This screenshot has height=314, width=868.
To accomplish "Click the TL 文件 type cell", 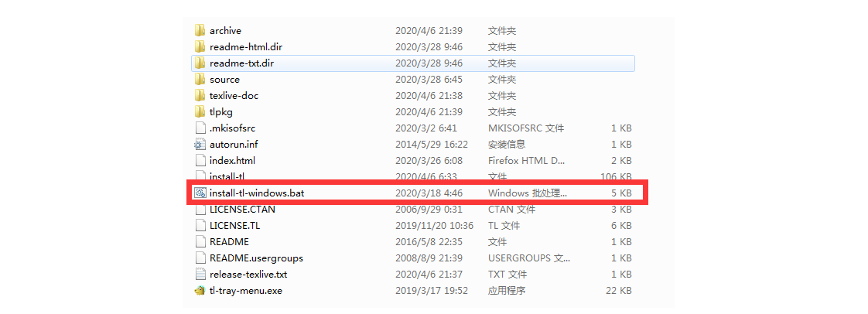I will coord(505,225).
